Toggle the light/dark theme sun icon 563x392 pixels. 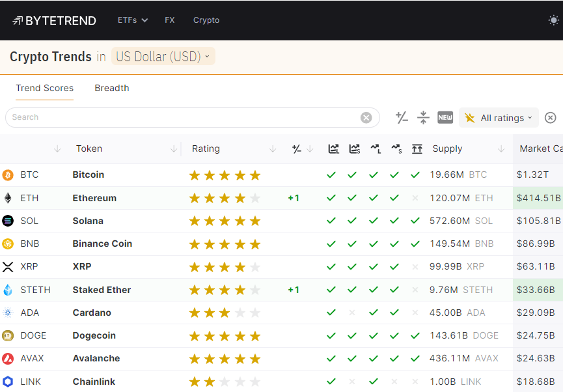pyautogui.click(x=554, y=20)
